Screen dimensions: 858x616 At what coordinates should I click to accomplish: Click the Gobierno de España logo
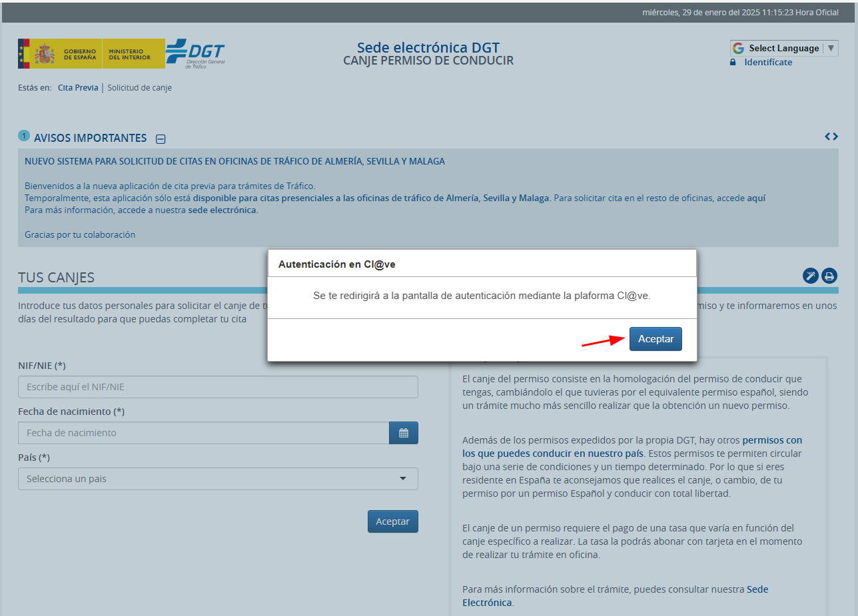(59, 54)
